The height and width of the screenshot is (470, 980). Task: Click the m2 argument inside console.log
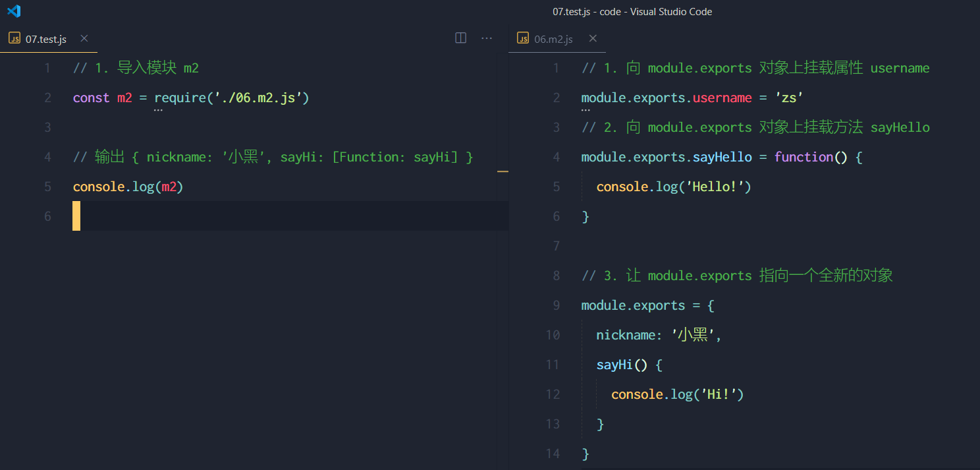point(169,187)
